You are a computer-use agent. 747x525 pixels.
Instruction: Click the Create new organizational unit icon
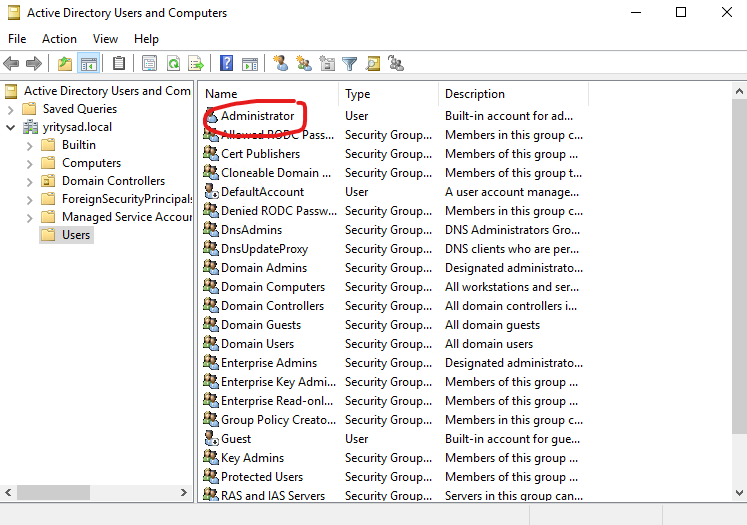click(x=327, y=63)
